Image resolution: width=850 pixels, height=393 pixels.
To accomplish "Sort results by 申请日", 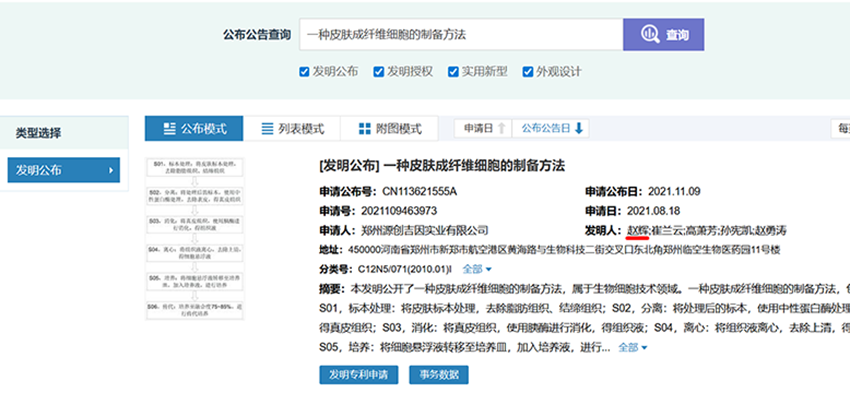I will pos(483,128).
